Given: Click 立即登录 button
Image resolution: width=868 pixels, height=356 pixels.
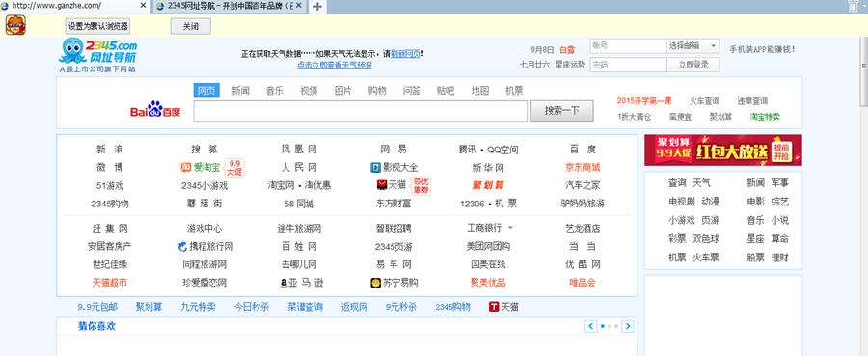Looking at the screenshot, I should coord(693,65).
